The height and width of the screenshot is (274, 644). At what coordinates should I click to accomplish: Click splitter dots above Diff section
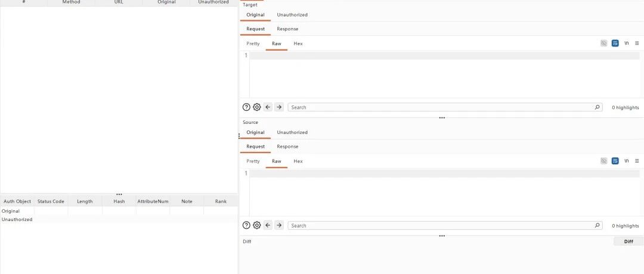click(x=442, y=236)
